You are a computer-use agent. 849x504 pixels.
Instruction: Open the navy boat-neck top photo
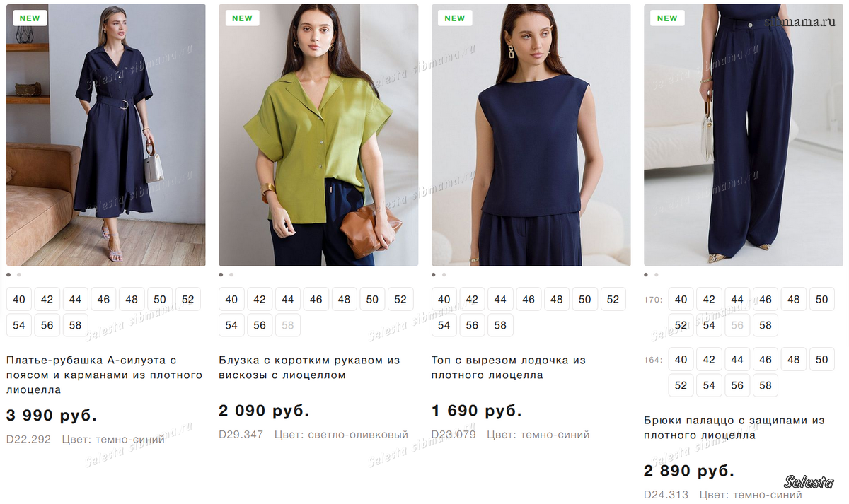(531, 134)
